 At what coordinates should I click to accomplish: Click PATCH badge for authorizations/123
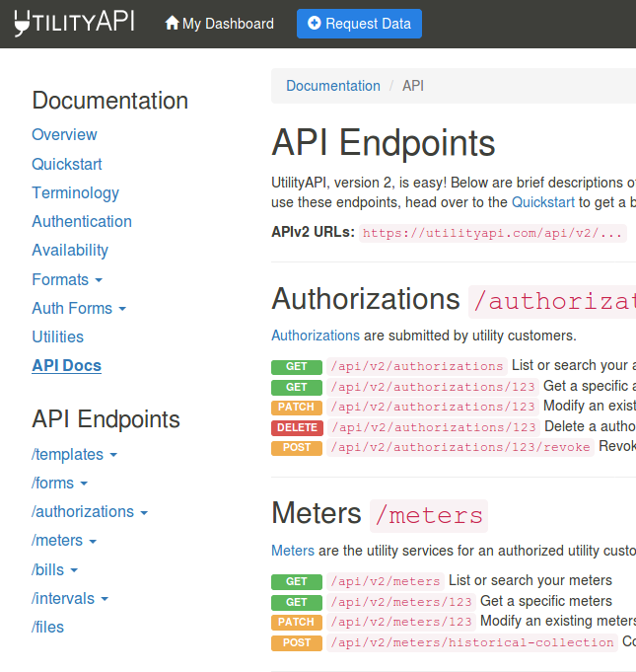297,408
